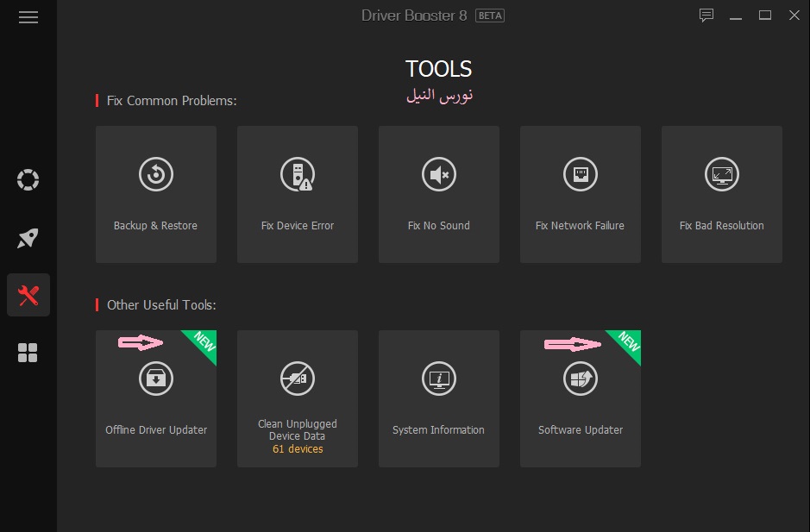Click the Backup & Restore icon
Image resolution: width=810 pixels, height=532 pixels.
156,175
